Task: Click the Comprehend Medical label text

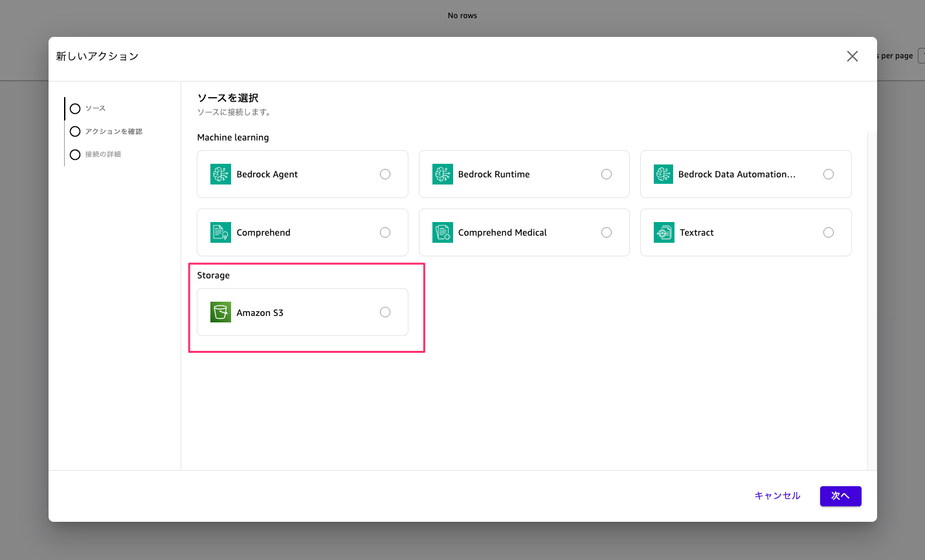Action: (x=502, y=232)
